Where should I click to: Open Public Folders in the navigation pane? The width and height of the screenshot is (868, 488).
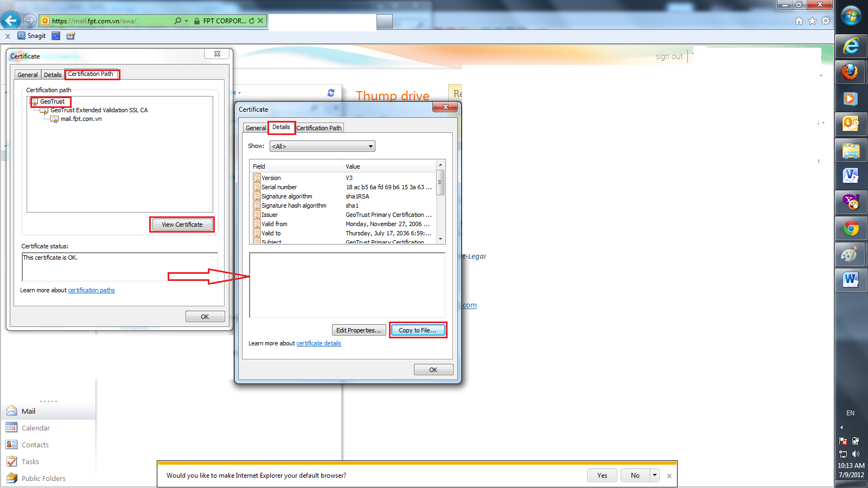click(x=48, y=478)
